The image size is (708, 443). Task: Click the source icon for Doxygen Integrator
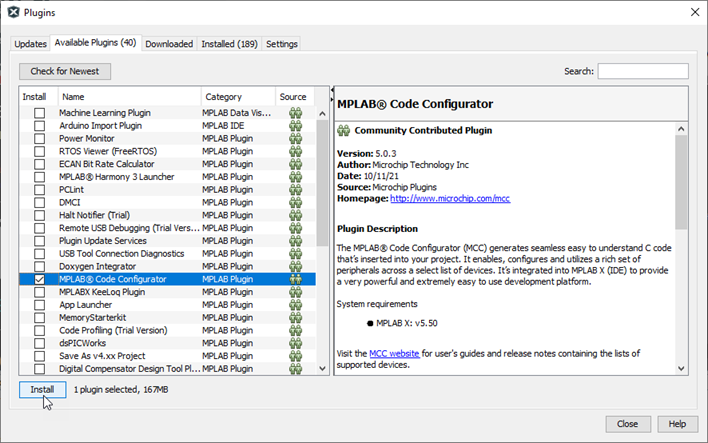click(295, 267)
